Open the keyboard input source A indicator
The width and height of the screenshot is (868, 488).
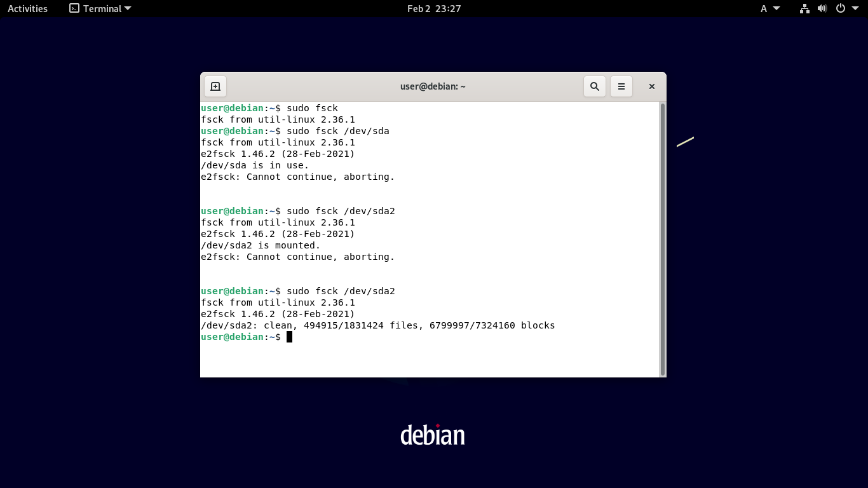[770, 8]
